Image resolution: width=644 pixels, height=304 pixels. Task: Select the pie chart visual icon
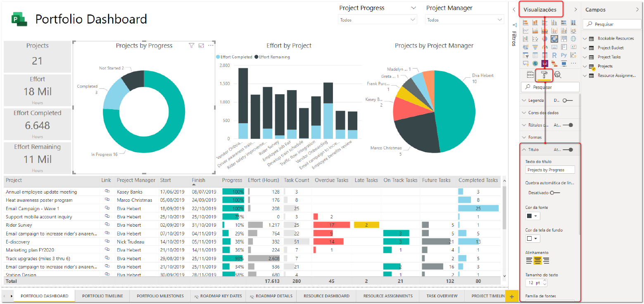point(545,38)
